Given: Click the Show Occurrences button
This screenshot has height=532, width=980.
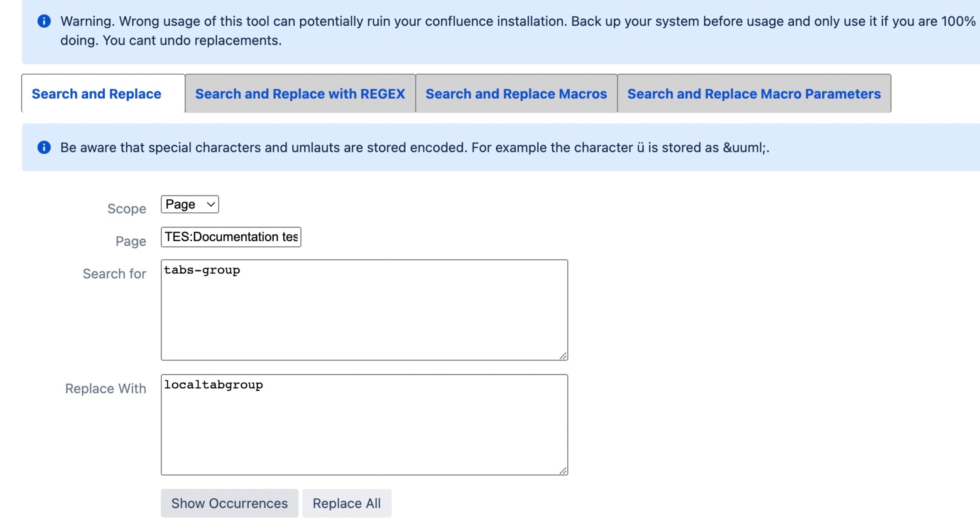Looking at the screenshot, I should pos(230,503).
